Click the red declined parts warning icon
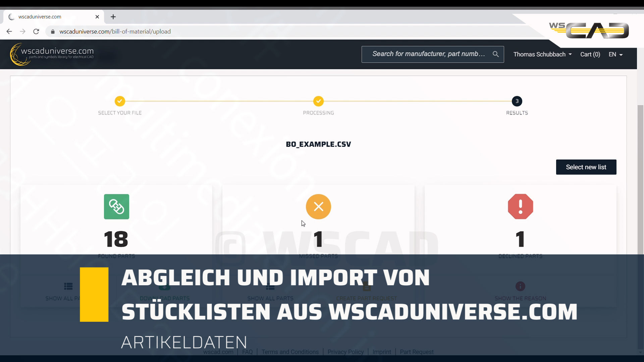644x362 pixels. point(520,206)
